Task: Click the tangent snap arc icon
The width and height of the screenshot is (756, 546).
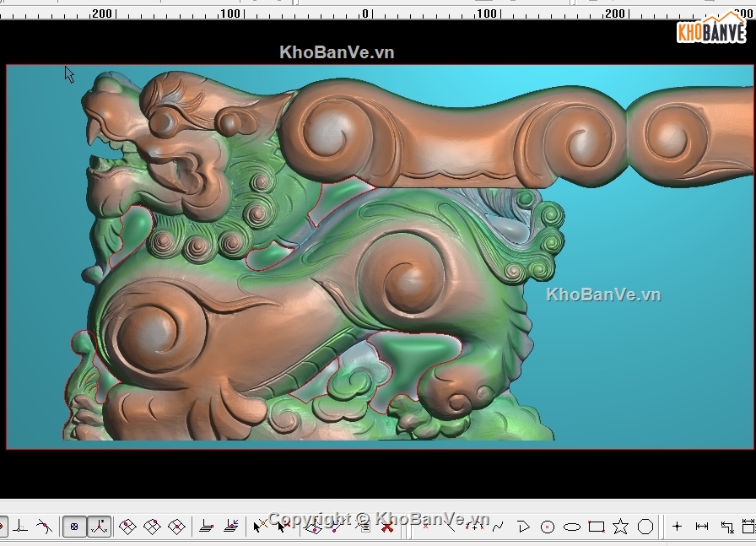Action: coord(45,527)
